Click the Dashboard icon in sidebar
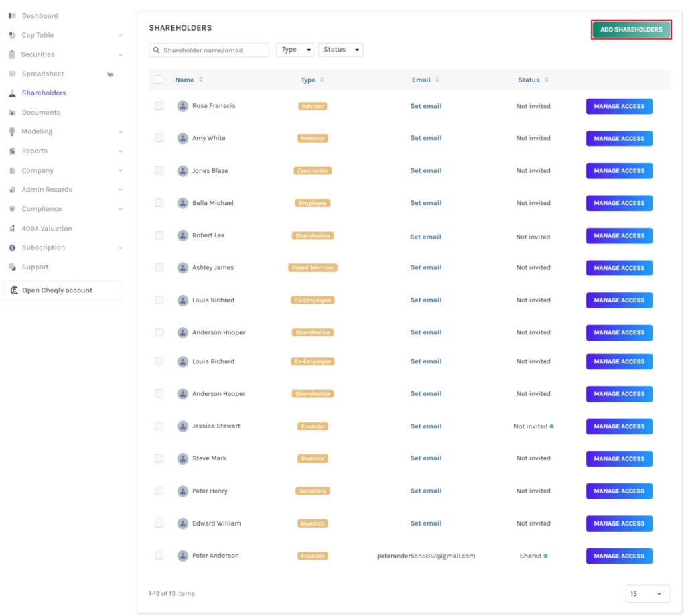 click(12, 15)
